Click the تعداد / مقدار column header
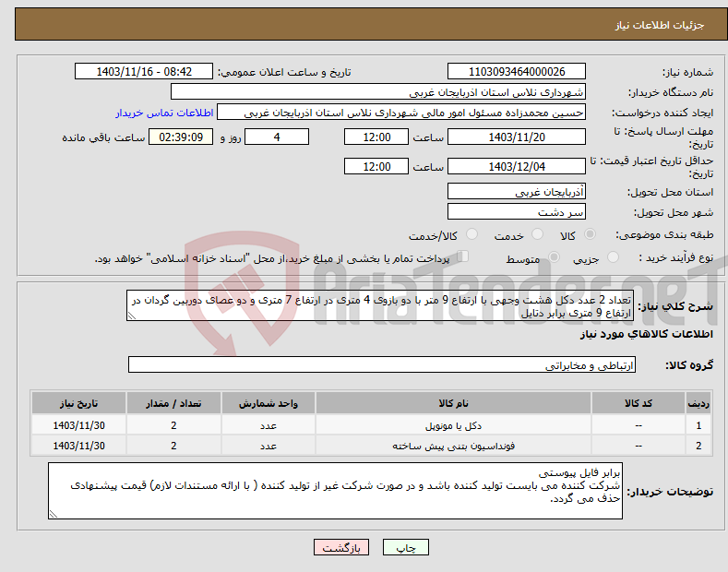Viewport: 728px width, 572px height. (x=173, y=403)
